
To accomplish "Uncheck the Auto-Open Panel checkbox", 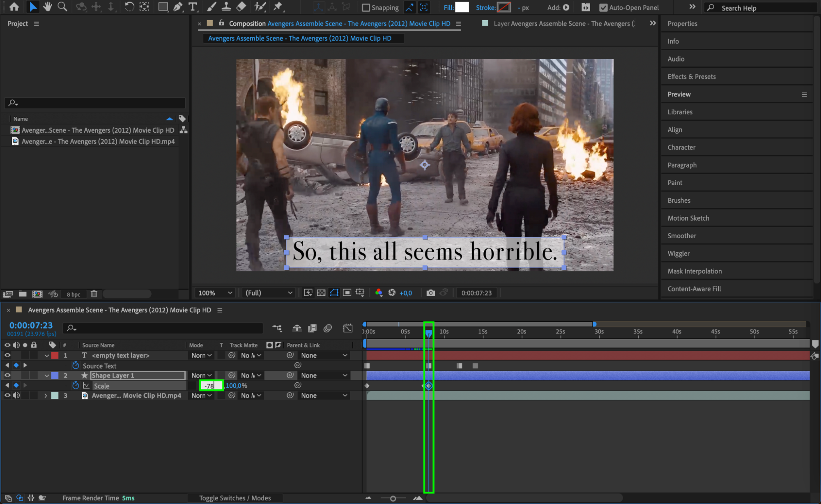I will (603, 7).
